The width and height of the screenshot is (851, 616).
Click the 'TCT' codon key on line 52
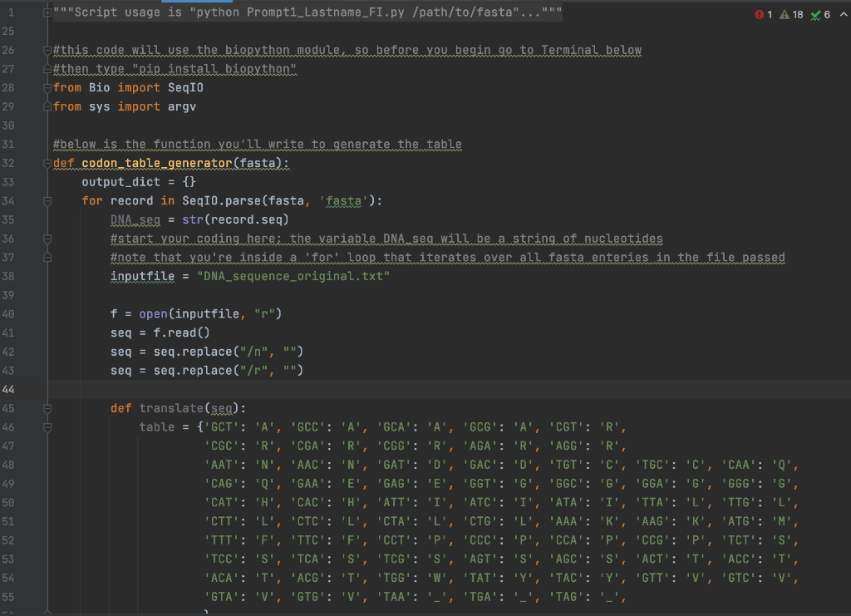[x=739, y=541]
